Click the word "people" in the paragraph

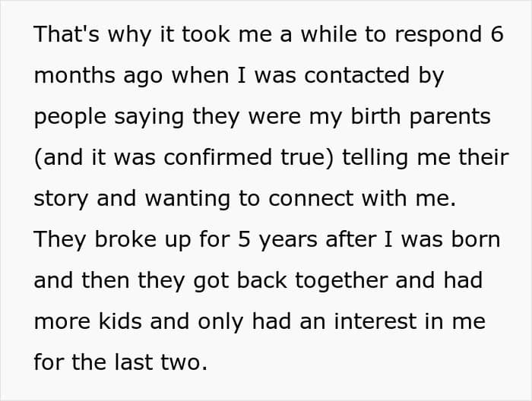(70, 117)
